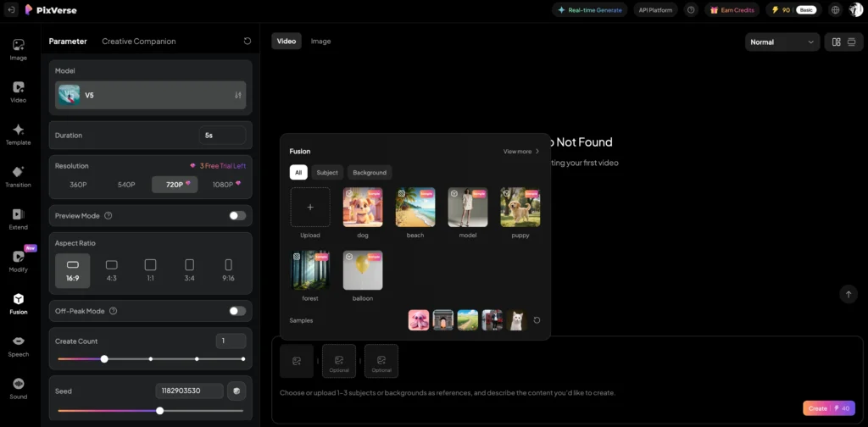
Task: Switch to single-panel layout view icon
Action: pos(851,42)
